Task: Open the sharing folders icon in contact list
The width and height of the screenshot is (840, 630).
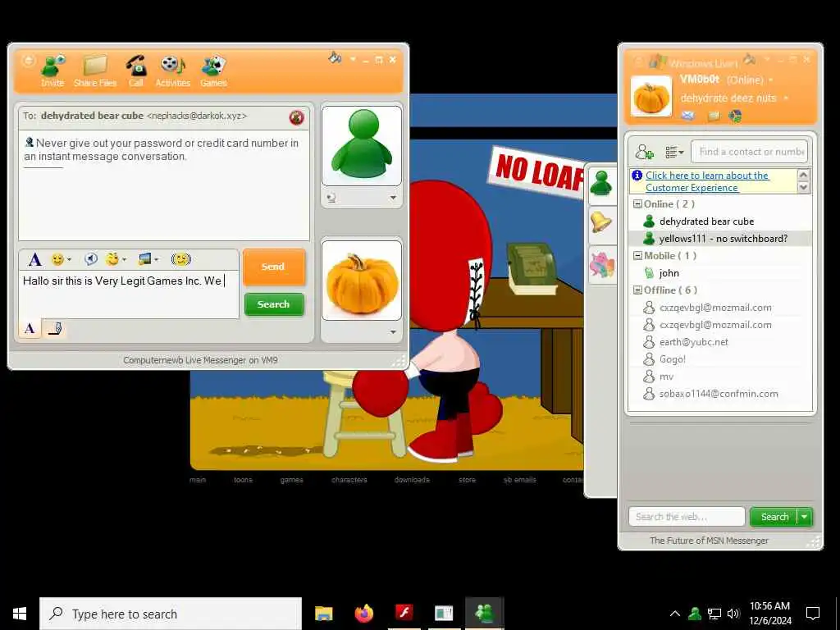Action: 714,116
